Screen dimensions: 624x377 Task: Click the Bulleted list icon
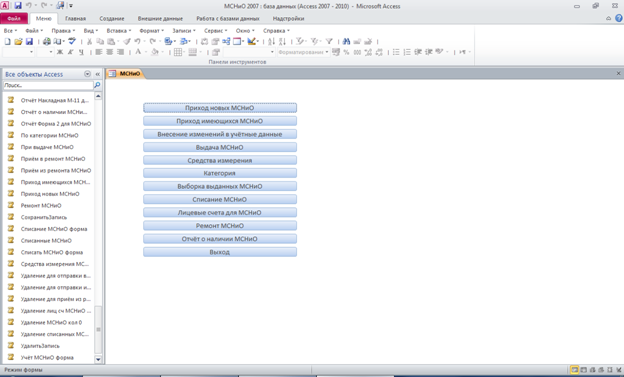[396, 52]
